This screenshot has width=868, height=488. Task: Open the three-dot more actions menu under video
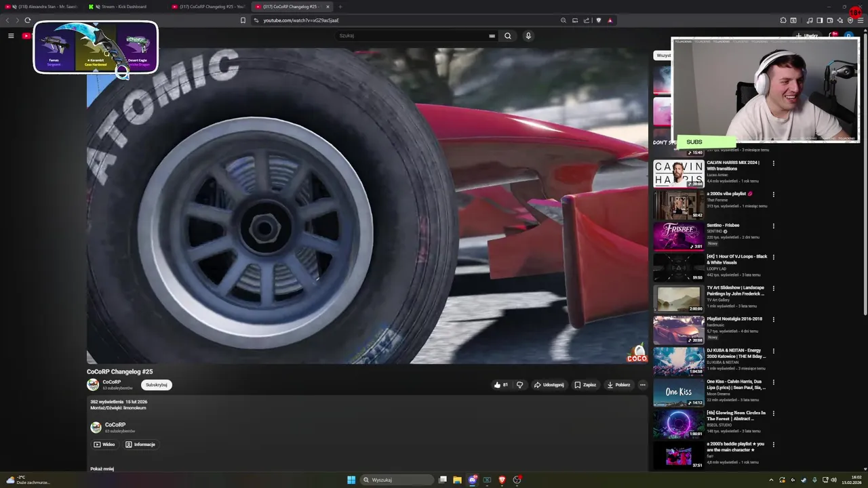point(643,385)
